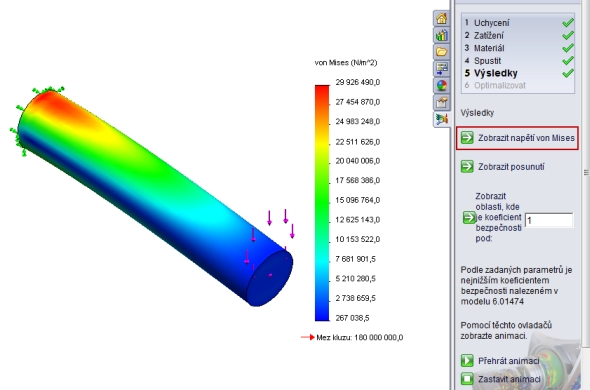
Task: Click the Mez kluzu 180 000 000,0 label
Action: click(359, 337)
